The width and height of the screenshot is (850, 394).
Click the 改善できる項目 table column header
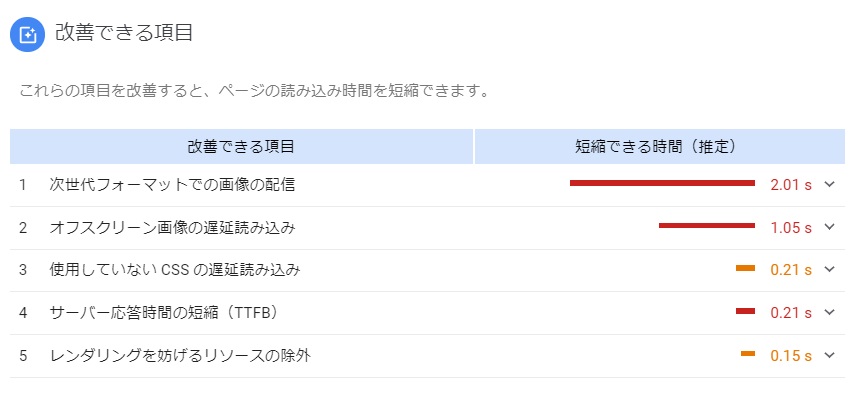(x=241, y=146)
